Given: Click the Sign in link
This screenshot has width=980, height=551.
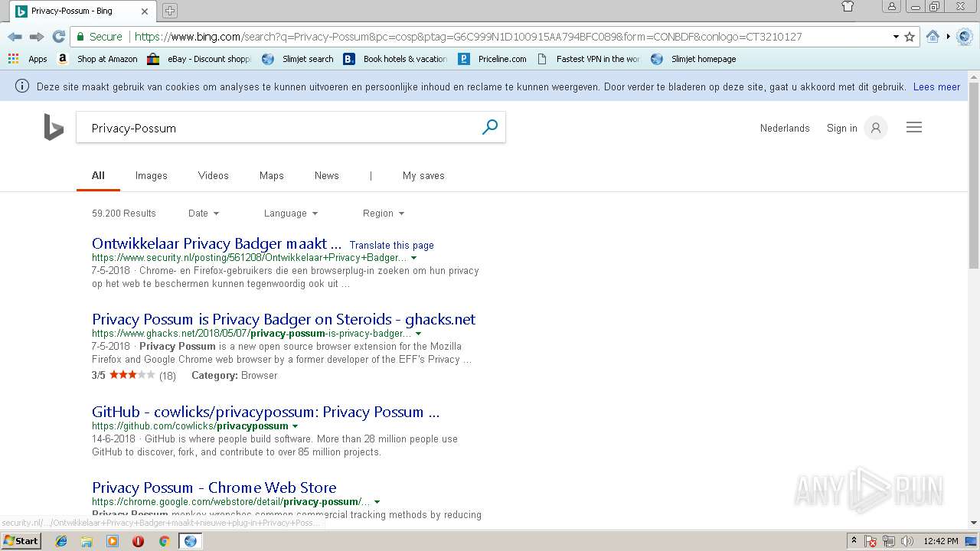Looking at the screenshot, I should click(842, 129).
